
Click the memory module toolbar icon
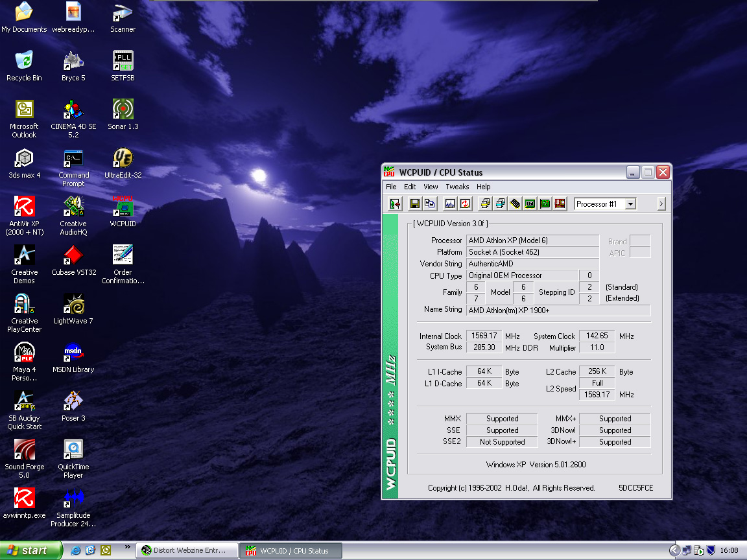point(515,204)
